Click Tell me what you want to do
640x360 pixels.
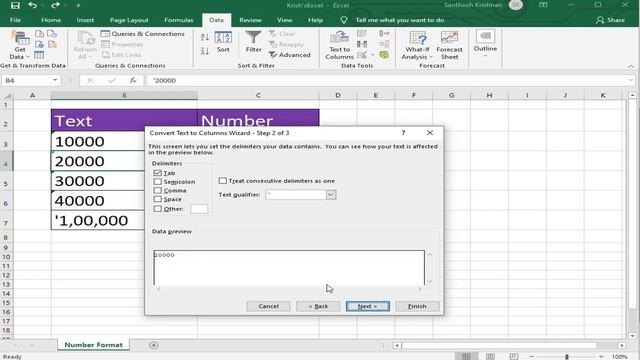coord(400,20)
